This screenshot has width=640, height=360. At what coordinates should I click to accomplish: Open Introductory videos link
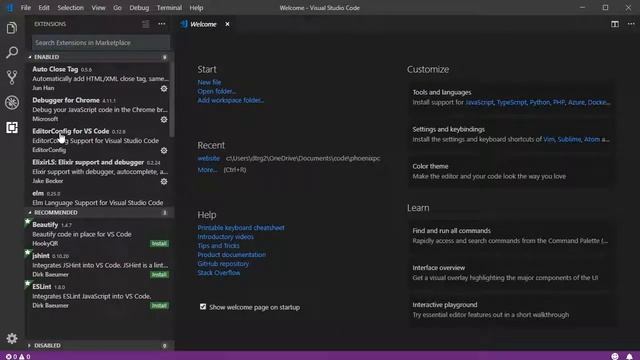click(x=225, y=236)
